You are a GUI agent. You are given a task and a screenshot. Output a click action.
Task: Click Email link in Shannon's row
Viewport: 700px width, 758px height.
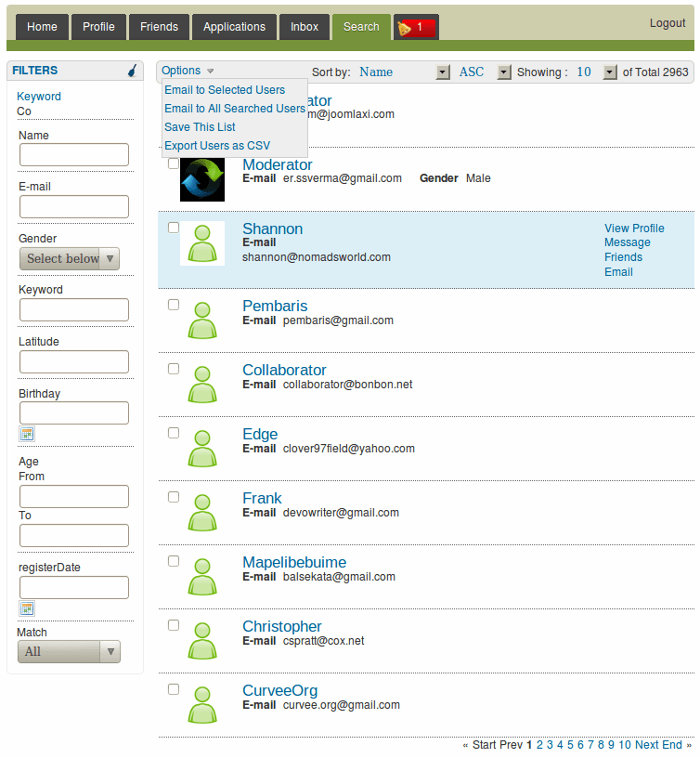pos(618,272)
